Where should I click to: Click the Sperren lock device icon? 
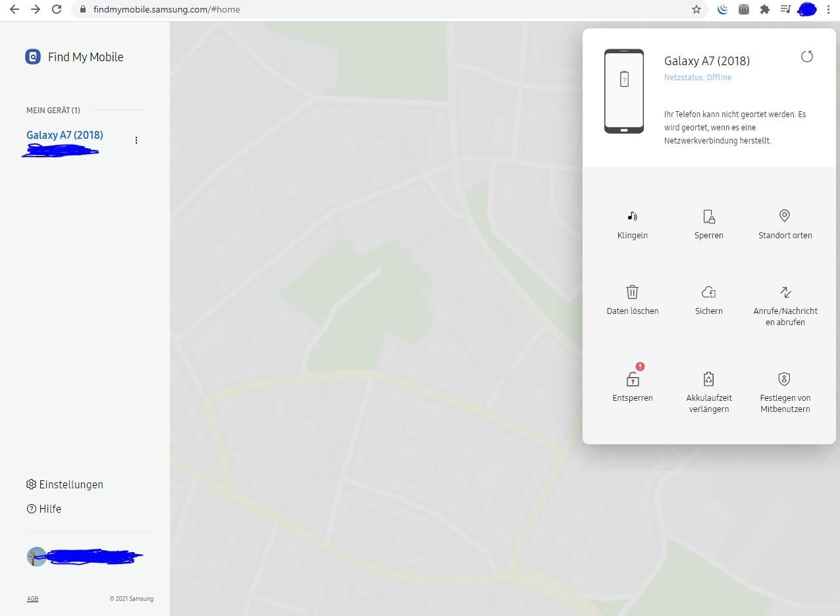coord(708,216)
